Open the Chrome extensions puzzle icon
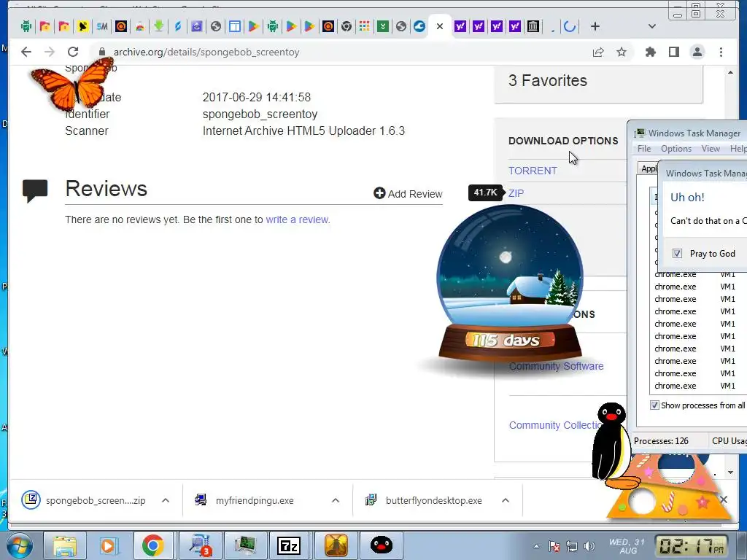This screenshot has width=747, height=560. click(650, 52)
